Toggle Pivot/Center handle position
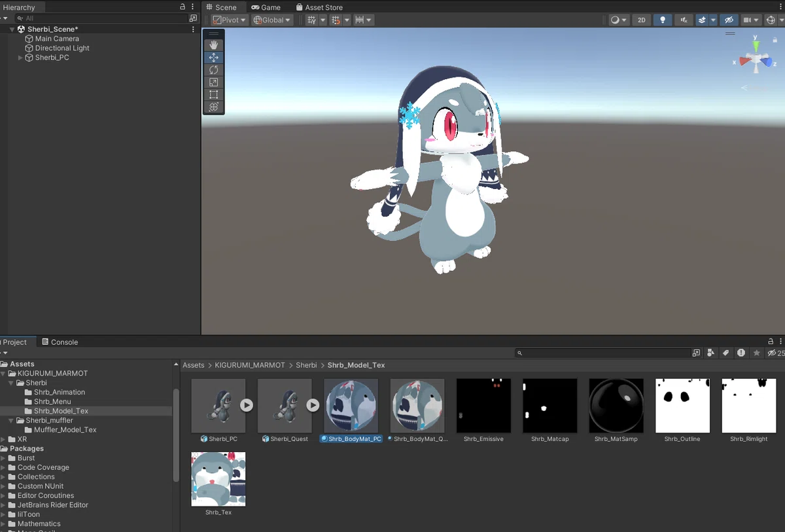The height and width of the screenshot is (532, 785). (229, 20)
